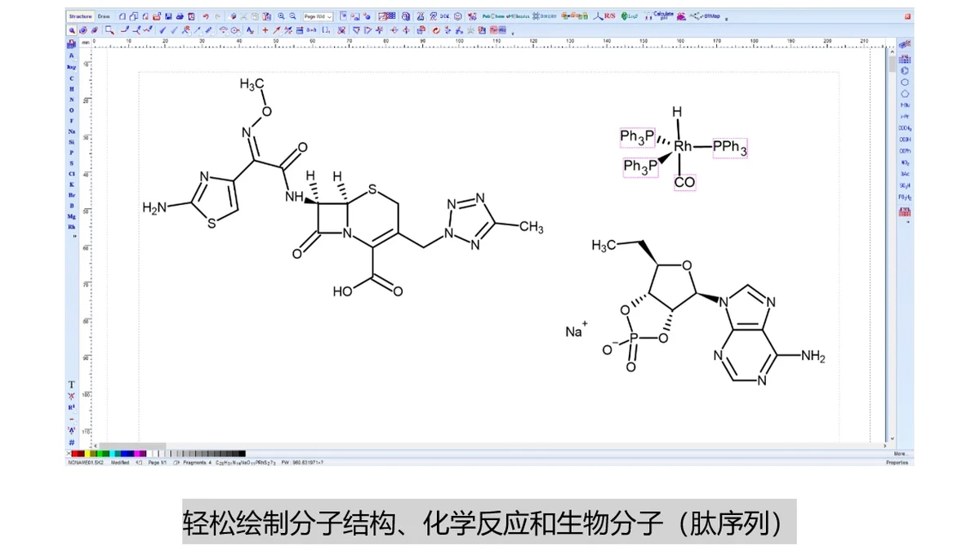Pick the Si element button
This screenshot has width=980, height=551.
(71, 141)
